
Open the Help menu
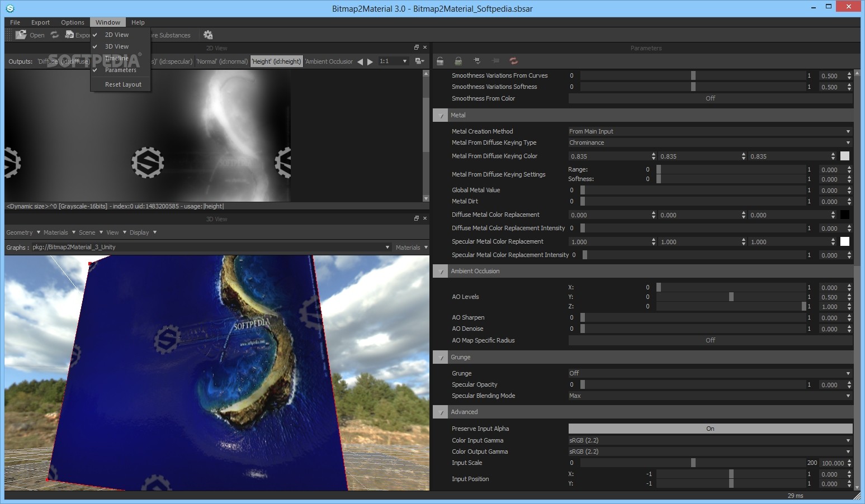(x=138, y=22)
